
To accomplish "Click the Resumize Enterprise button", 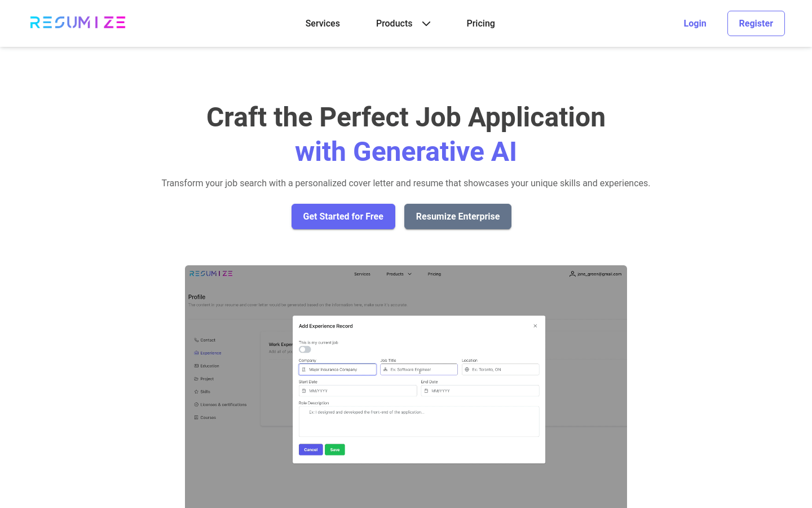I will tap(457, 216).
